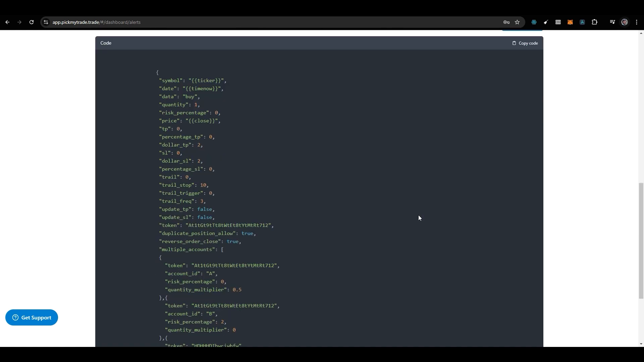Open the Get Support chat button

[32, 317]
